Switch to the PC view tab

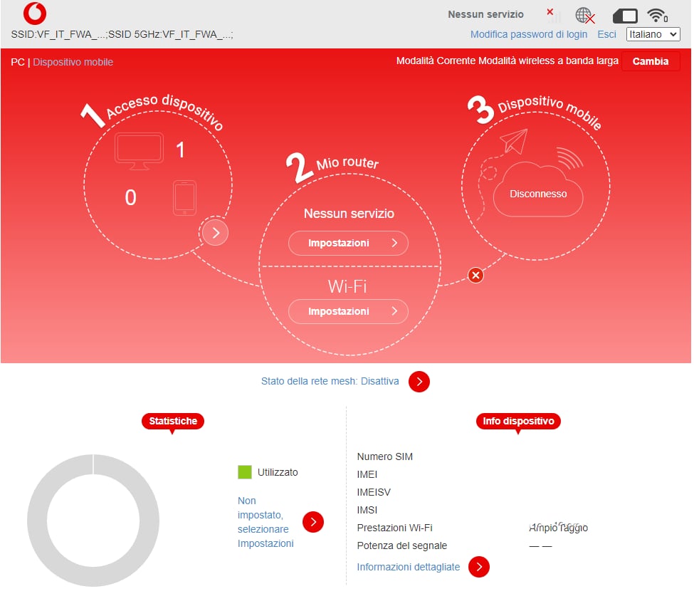click(18, 62)
